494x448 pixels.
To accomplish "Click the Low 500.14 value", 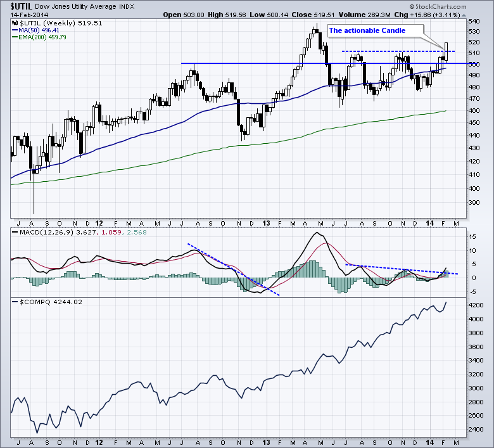I will [269, 15].
